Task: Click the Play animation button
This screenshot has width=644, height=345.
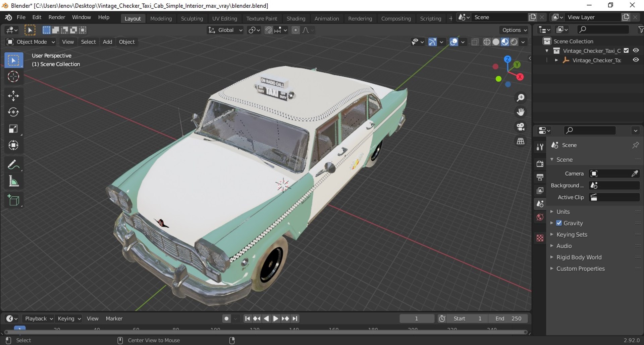Action: point(275,318)
